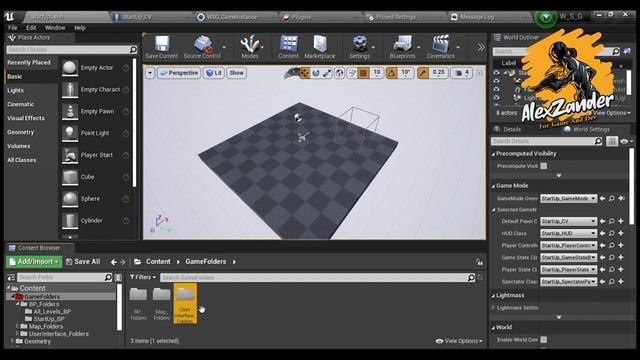This screenshot has width=640, height=360.
Task: Click the Add/Import button
Action: 34,262
